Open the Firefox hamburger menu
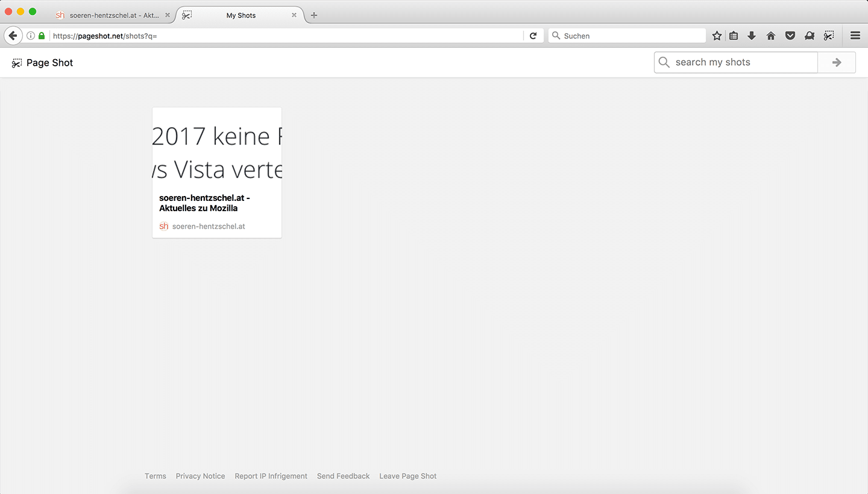 coord(855,36)
